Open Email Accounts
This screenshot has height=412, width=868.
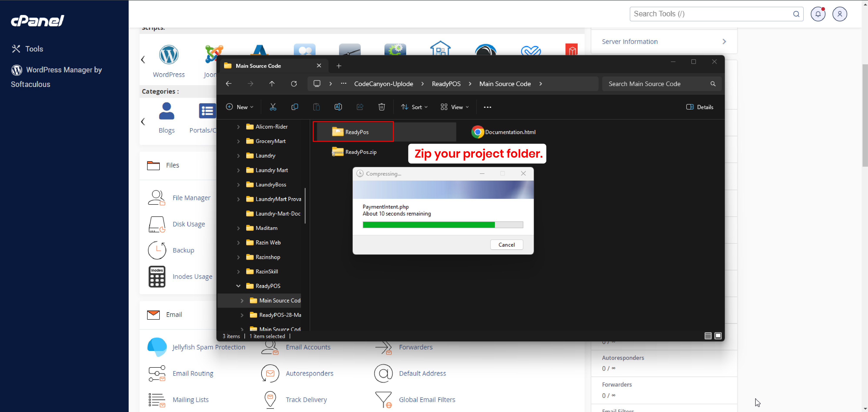pos(308,347)
